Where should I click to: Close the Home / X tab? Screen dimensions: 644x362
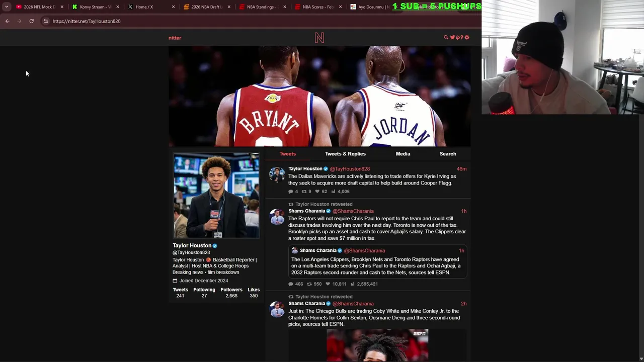(x=174, y=7)
